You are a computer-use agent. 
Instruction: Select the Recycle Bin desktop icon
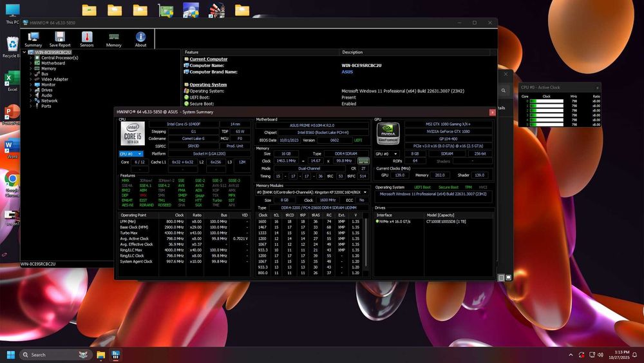point(11,46)
